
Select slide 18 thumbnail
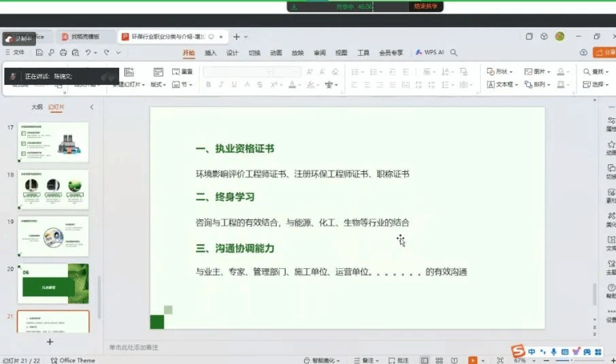pyautogui.click(x=53, y=190)
